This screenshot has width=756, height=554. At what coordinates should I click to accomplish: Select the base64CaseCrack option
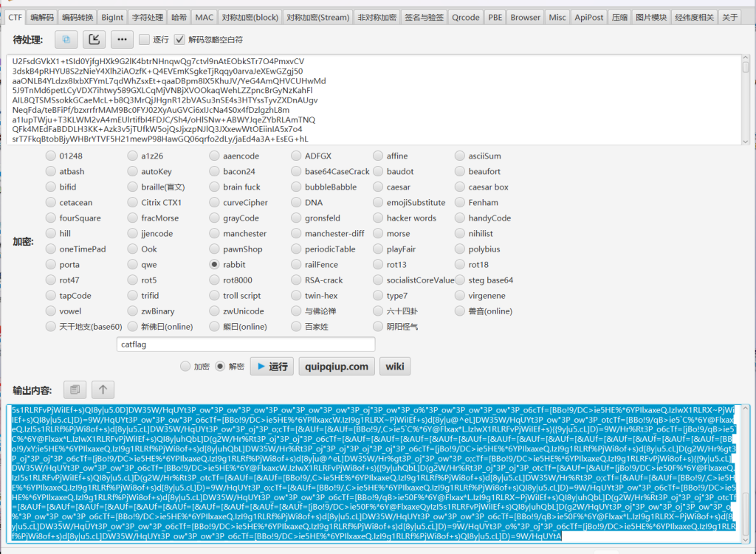click(x=296, y=171)
